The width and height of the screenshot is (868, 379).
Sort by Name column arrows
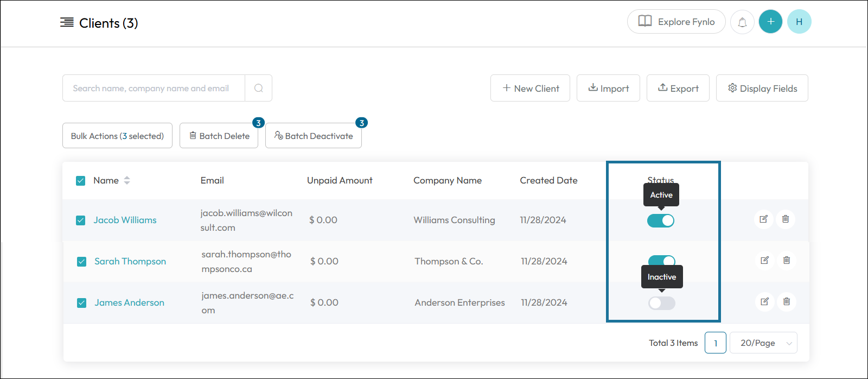[x=127, y=180]
